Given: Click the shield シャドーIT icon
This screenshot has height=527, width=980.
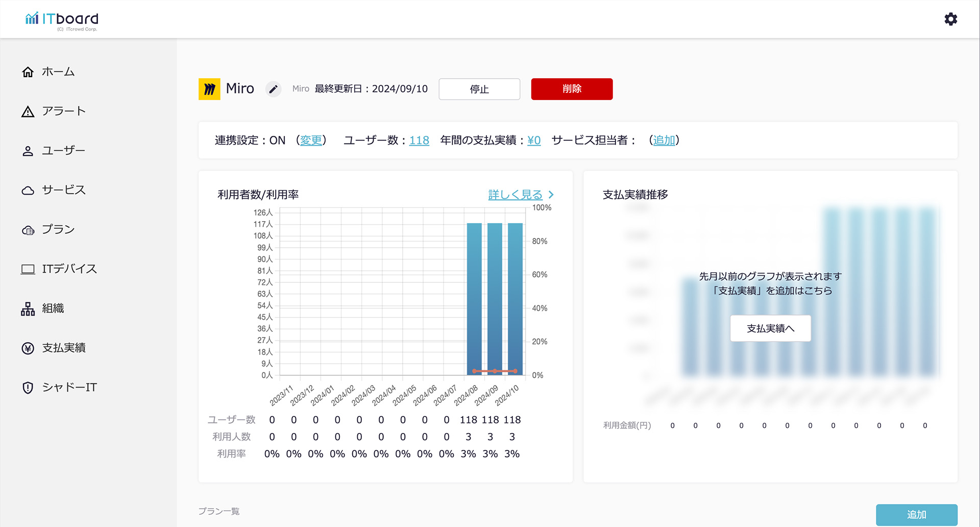Looking at the screenshot, I should coord(28,388).
